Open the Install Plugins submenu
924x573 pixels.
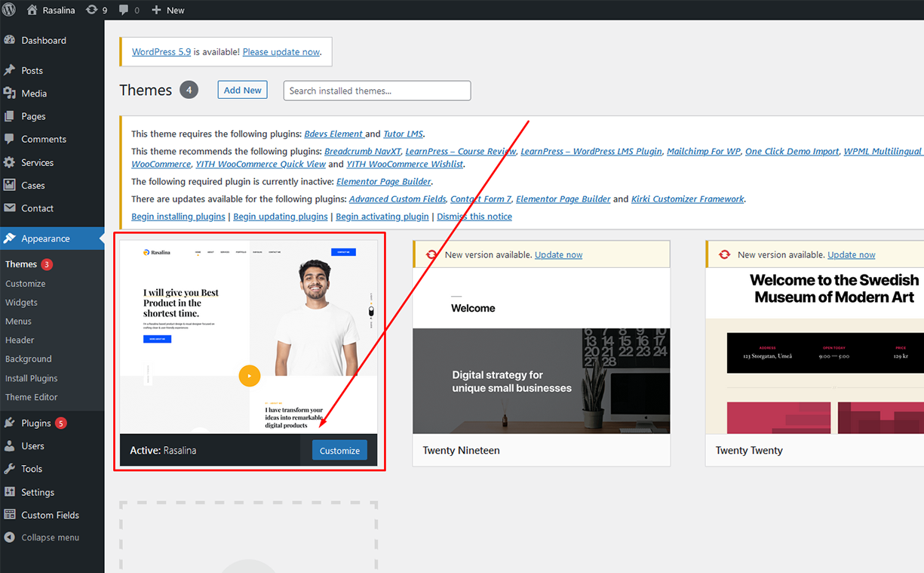[32, 378]
